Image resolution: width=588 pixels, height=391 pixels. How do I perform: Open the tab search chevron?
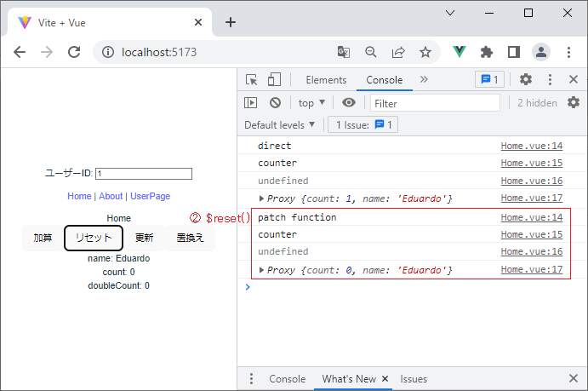coord(450,13)
